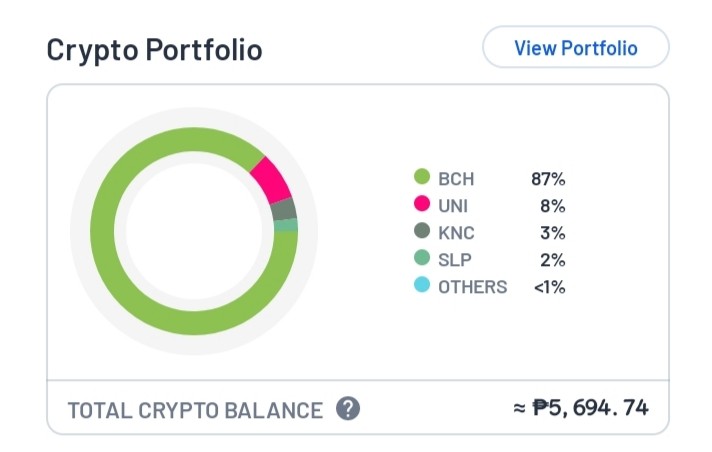Image resolution: width=712 pixels, height=452 pixels.
Task: Click the Crypto Portfolio heading
Action: [x=154, y=50]
